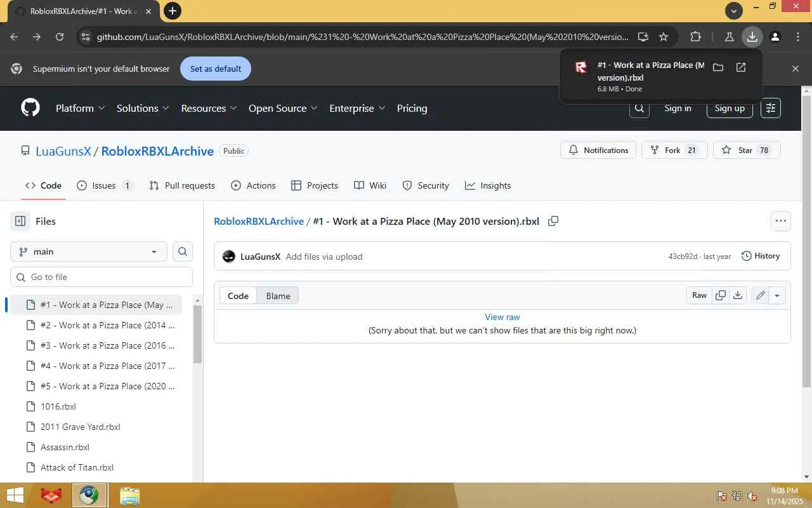The height and width of the screenshot is (508, 812).
Task: Switch to Code view toggle
Action: tap(239, 296)
